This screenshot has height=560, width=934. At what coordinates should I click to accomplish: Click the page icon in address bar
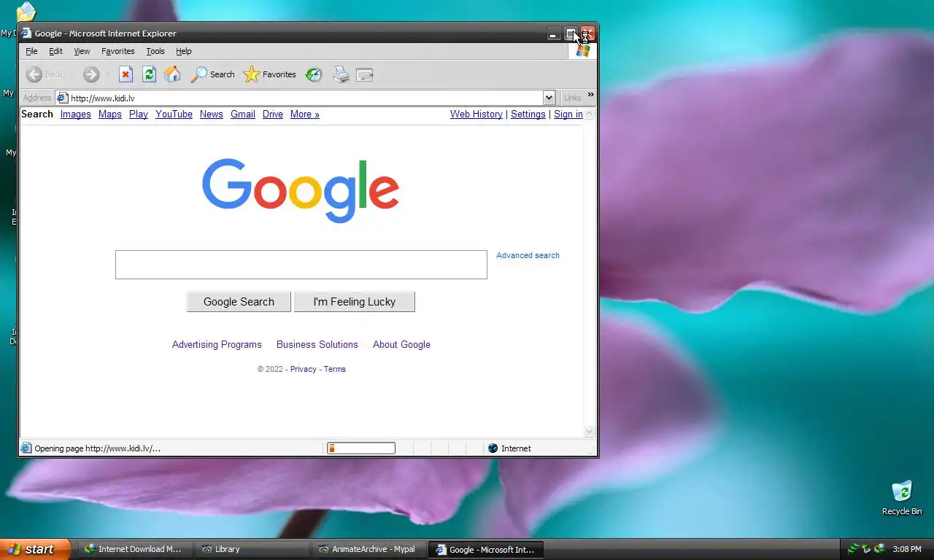[63, 98]
